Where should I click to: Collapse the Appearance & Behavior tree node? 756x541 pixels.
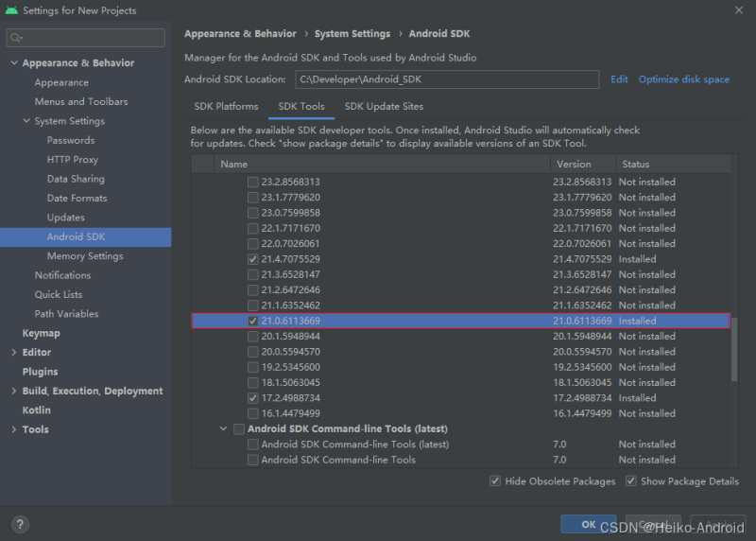[14, 62]
